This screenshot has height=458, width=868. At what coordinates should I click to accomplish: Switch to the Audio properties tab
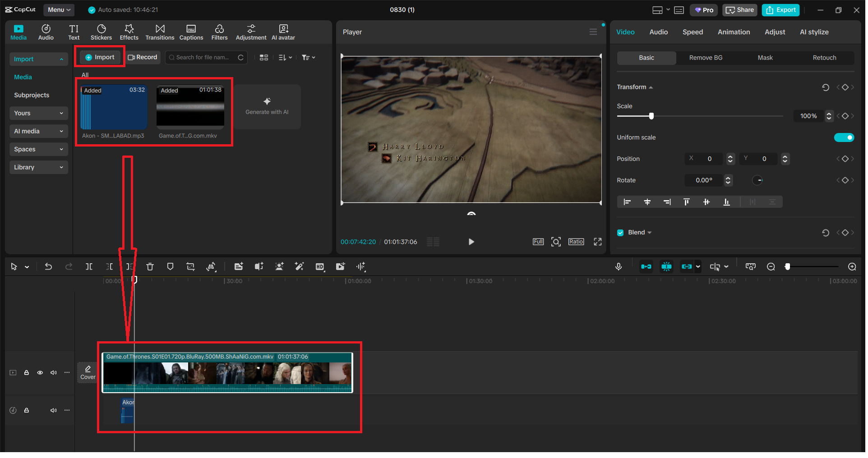[658, 32]
